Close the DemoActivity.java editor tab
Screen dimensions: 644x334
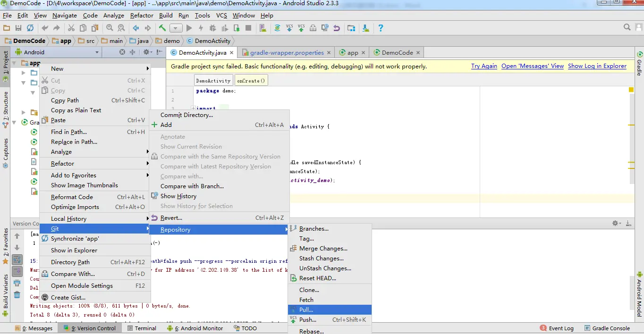(231, 53)
